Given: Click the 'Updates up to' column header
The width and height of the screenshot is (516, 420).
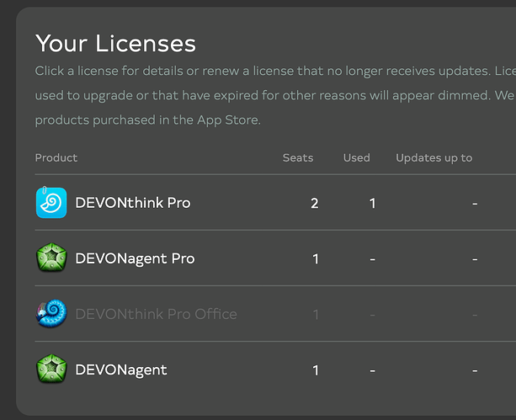Looking at the screenshot, I should [x=434, y=157].
